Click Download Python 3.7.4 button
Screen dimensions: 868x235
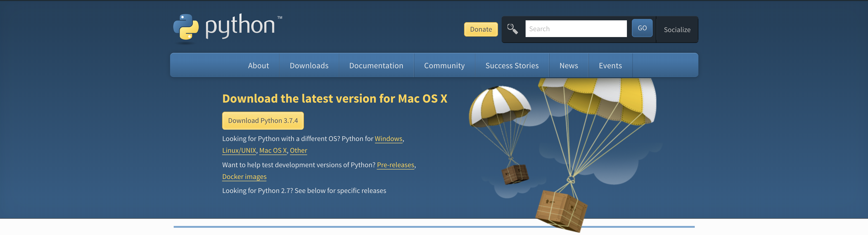263,120
